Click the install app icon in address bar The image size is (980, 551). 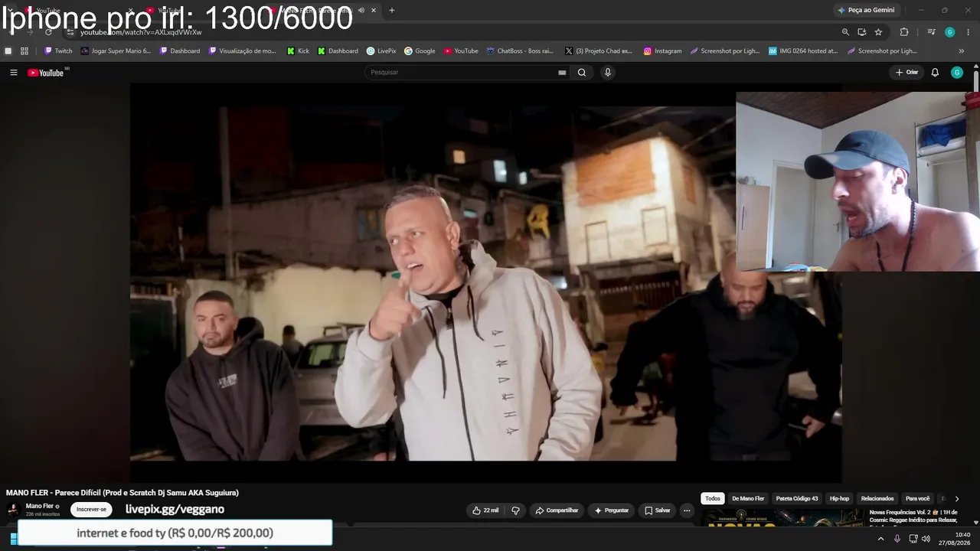(x=861, y=32)
